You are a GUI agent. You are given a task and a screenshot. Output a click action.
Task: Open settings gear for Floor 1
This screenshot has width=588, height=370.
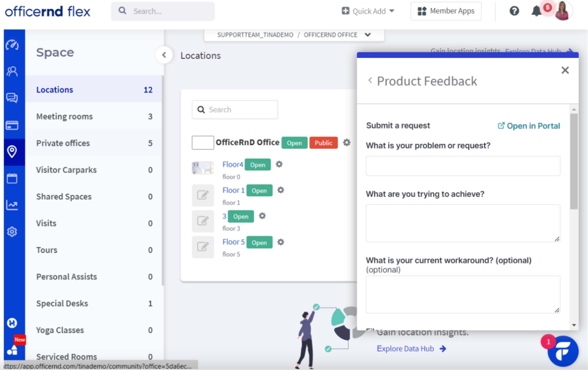[x=281, y=190]
